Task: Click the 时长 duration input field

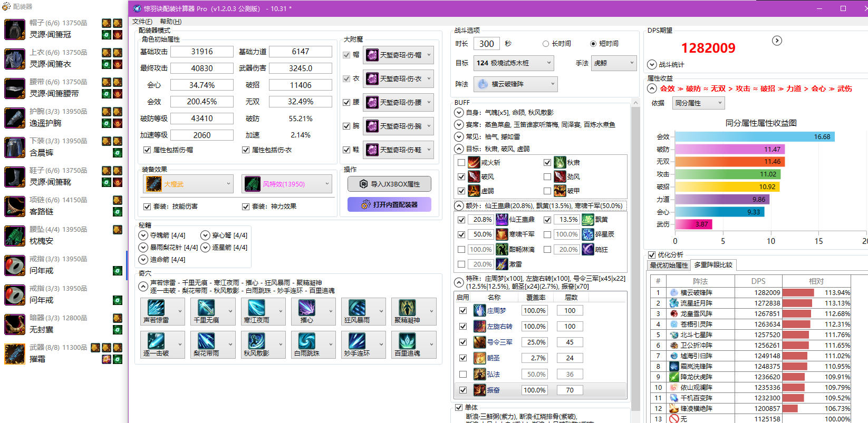Action: [x=486, y=44]
